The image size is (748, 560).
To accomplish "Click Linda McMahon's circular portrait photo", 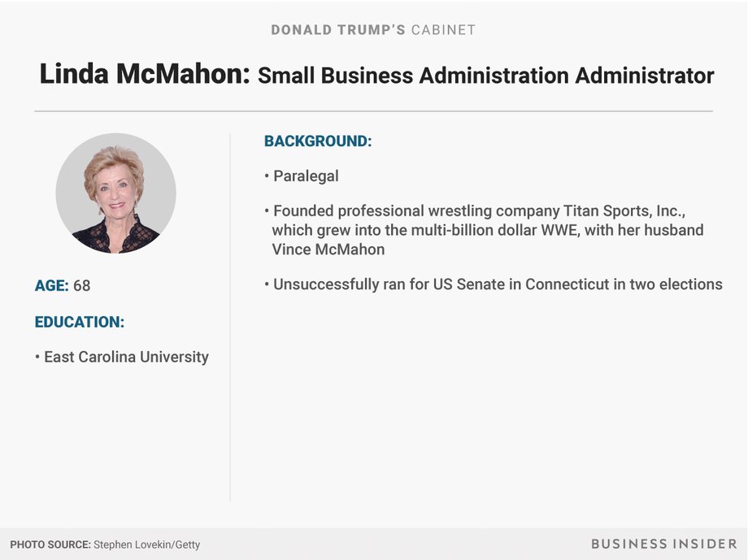I will tap(116, 193).
